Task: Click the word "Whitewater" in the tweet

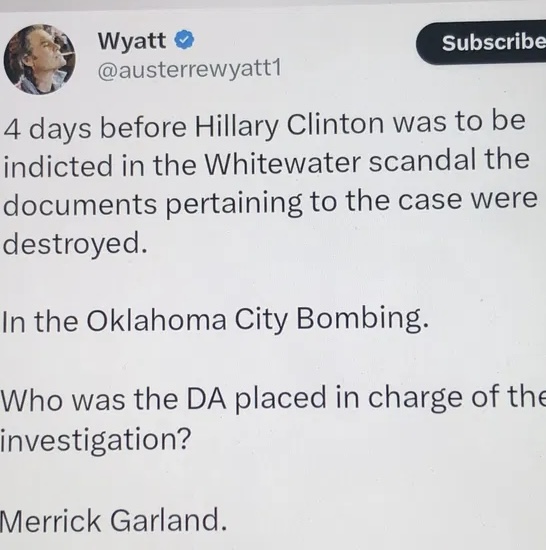Action: click(x=283, y=163)
